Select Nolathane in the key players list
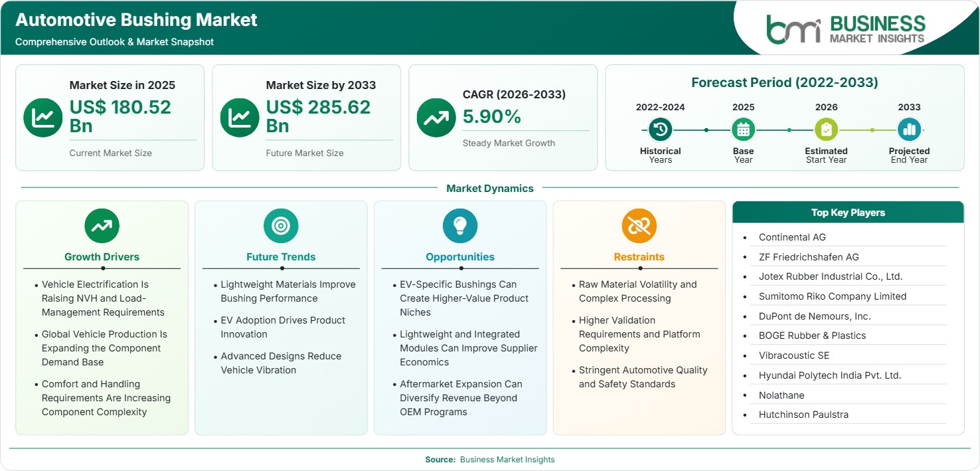The width and height of the screenshot is (980, 471). click(781, 395)
